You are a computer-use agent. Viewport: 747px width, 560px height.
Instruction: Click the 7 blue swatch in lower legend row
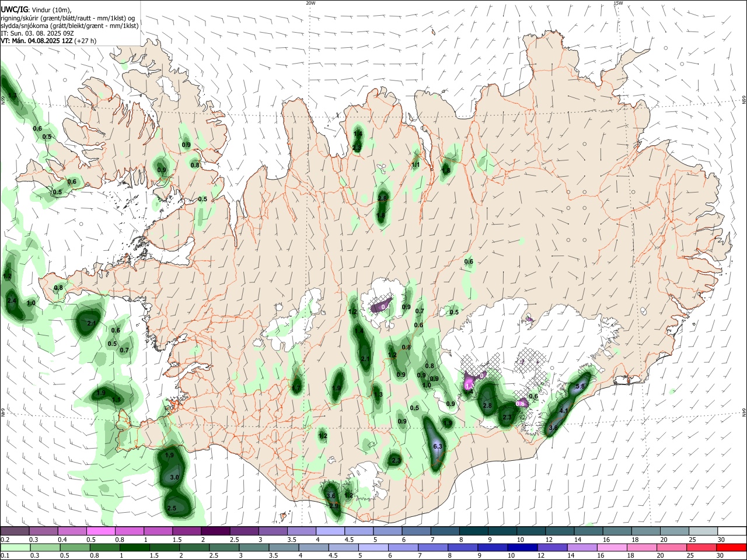coord(433,547)
